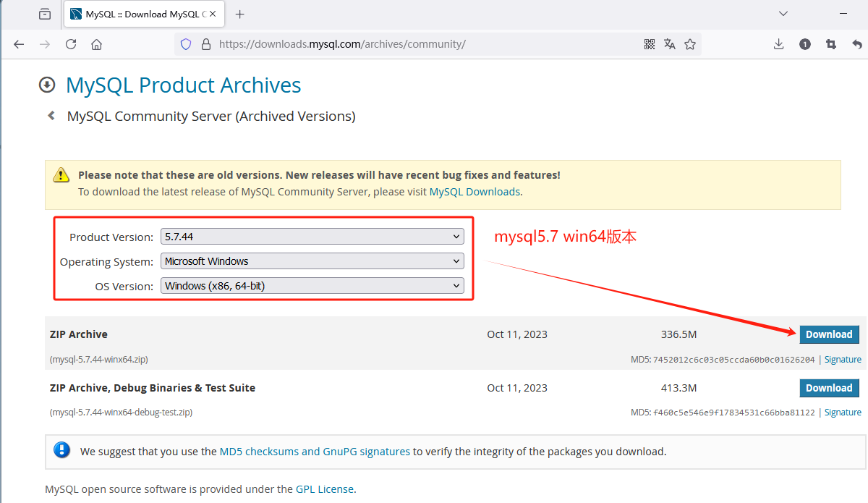This screenshot has width=868, height=503.
Task: Download the Debug Binaries & Test Suite ZIP
Action: coord(829,388)
